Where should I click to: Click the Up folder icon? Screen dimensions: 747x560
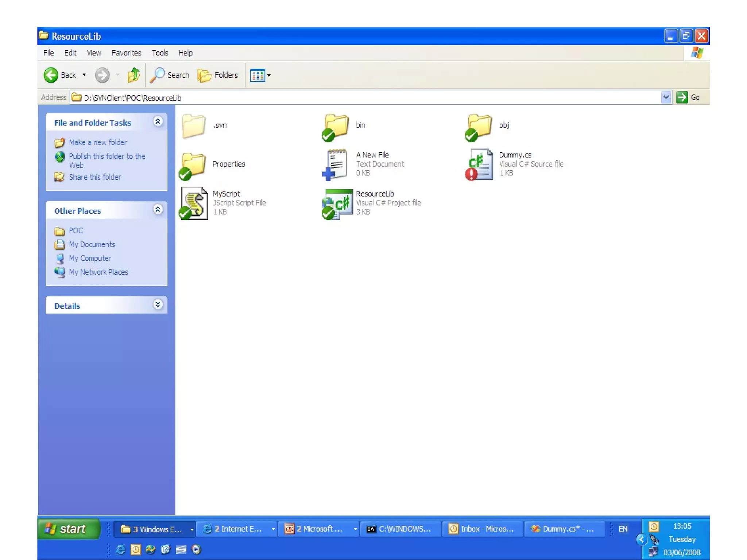[133, 75]
